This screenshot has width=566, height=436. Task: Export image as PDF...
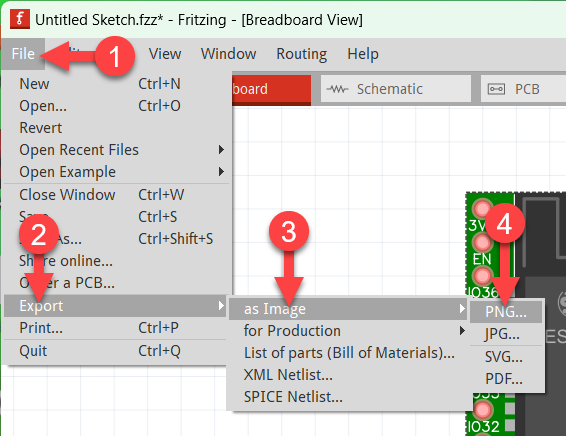pyautogui.click(x=506, y=379)
